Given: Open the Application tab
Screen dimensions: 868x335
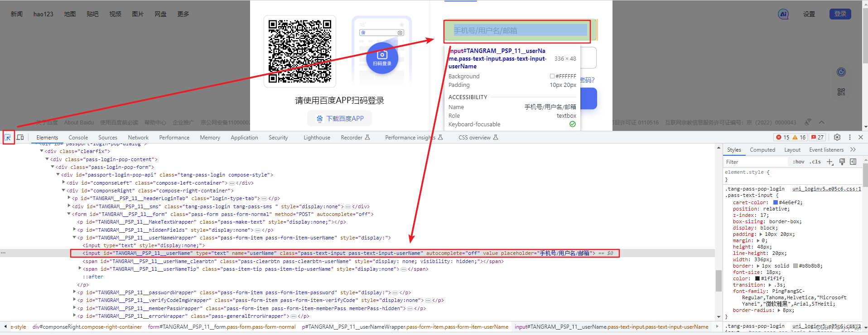Looking at the screenshot, I should coord(244,138).
